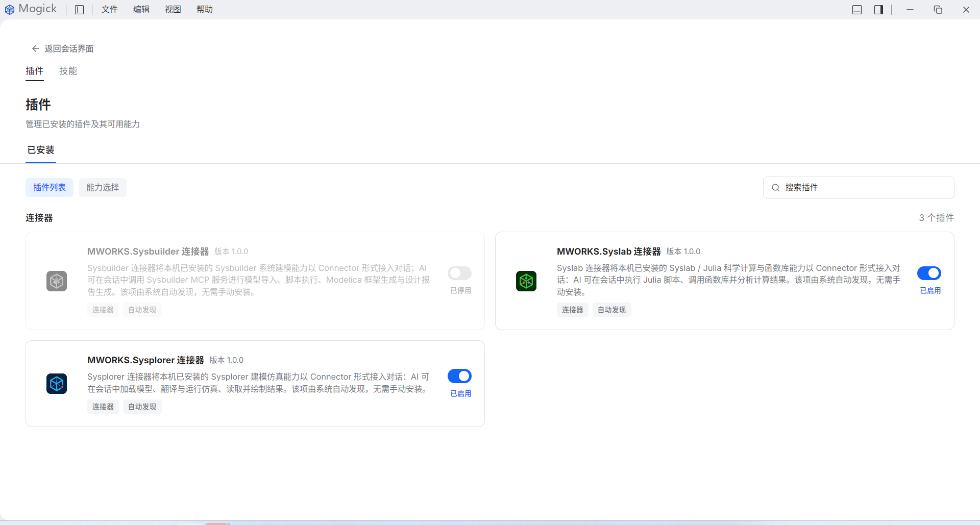Viewport: 980px width, 525px height.
Task: Click Syslab 版本 1.0.0 label
Action: click(x=683, y=252)
